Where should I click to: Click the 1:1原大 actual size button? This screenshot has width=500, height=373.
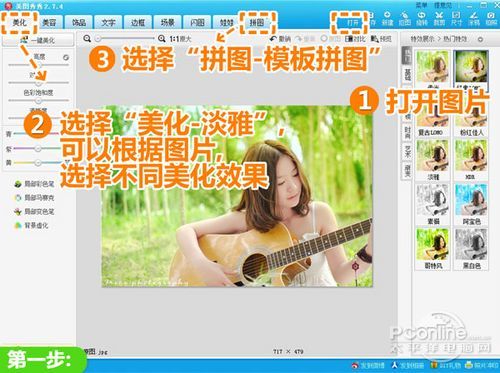[x=180, y=39]
